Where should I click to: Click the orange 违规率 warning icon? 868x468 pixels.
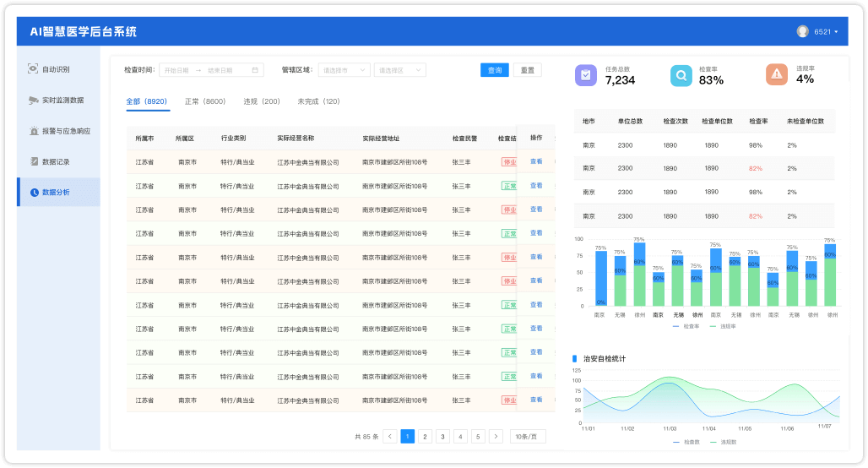[777, 74]
